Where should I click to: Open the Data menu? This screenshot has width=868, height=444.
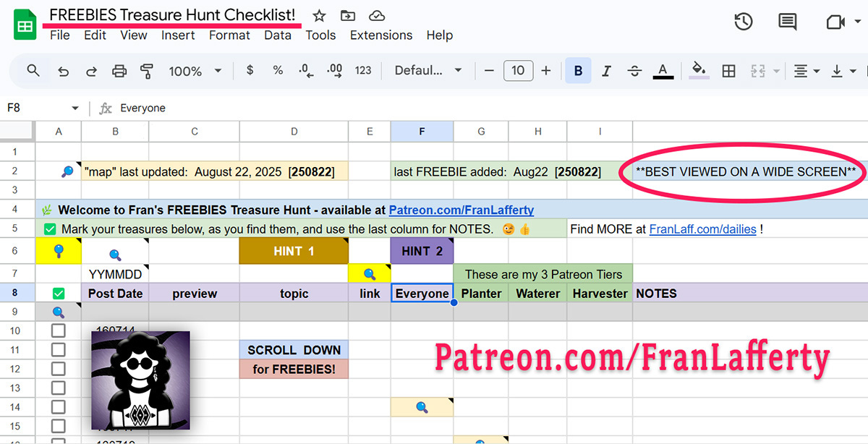point(278,35)
